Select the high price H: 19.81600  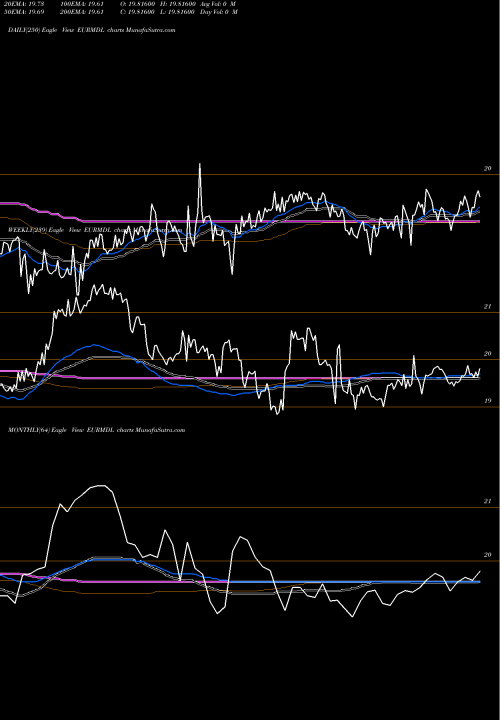[176, 4]
